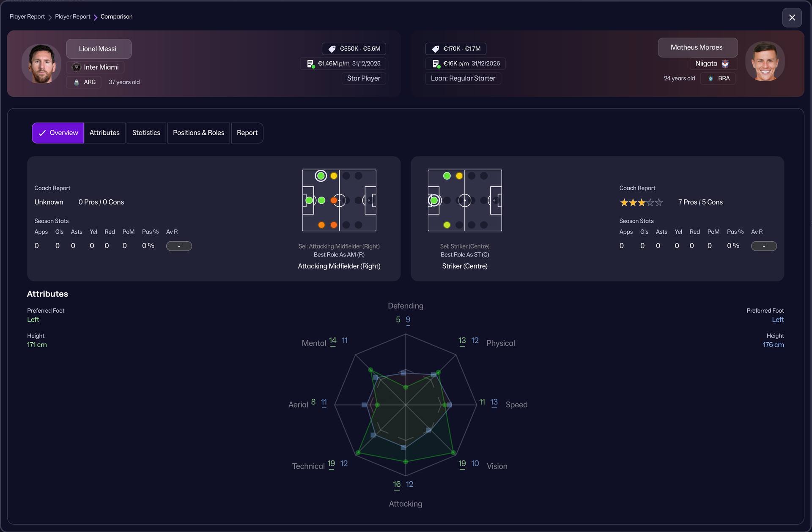The height and width of the screenshot is (532, 812).
Task: Open the Lionel Messi name button
Action: click(99, 49)
